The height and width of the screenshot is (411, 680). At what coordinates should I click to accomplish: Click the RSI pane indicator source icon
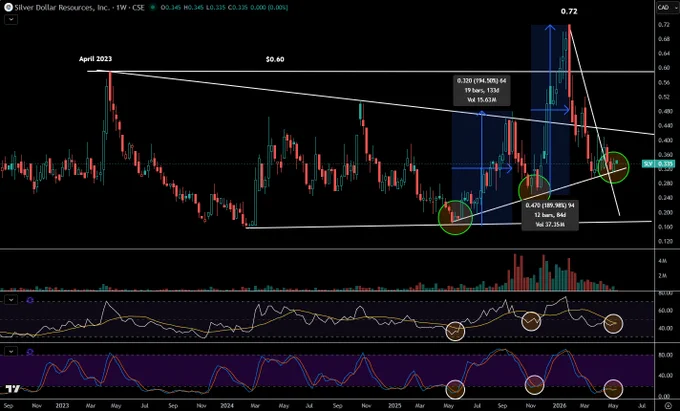coord(30,300)
